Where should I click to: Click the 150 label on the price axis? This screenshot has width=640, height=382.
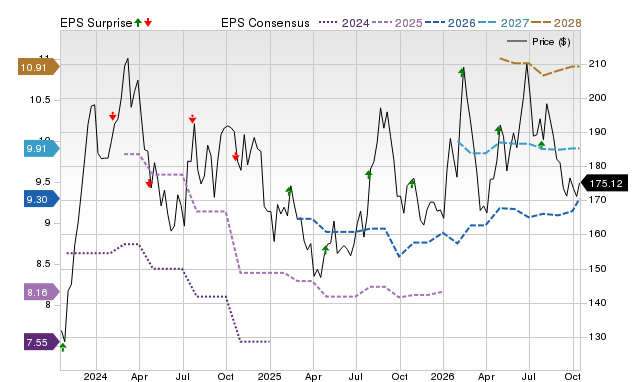(597, 269)
